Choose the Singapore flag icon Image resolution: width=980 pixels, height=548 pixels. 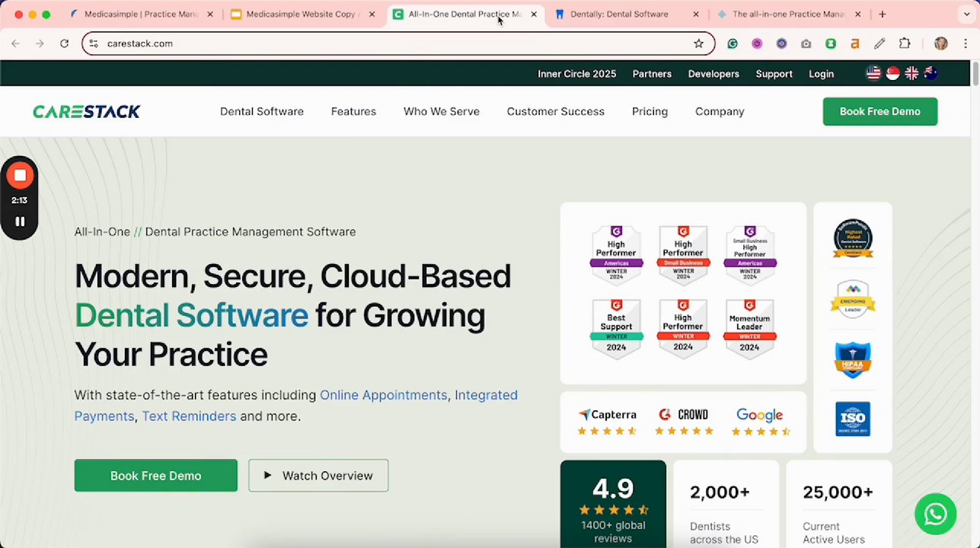892,73
